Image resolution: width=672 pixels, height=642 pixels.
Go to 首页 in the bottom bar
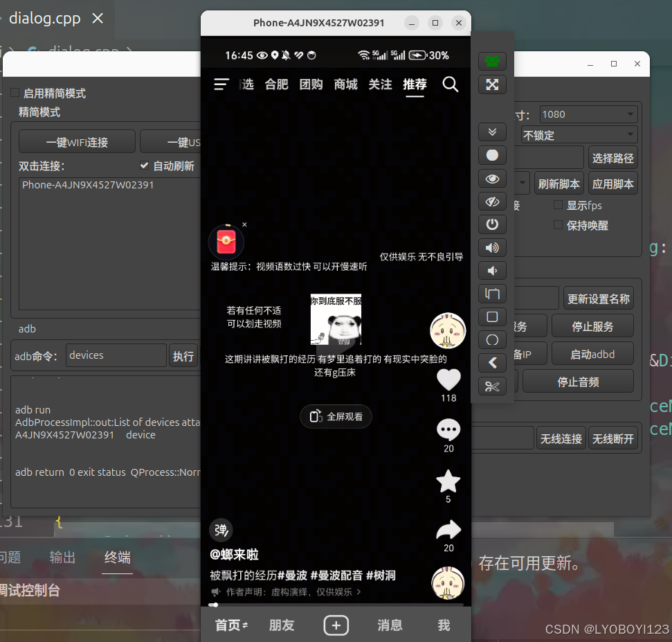click(231, 625)
